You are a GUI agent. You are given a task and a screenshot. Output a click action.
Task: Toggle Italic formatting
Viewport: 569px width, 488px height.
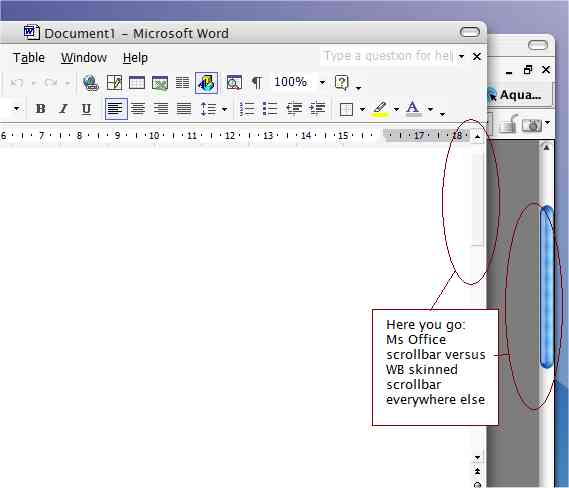click(x=64, y=108)
